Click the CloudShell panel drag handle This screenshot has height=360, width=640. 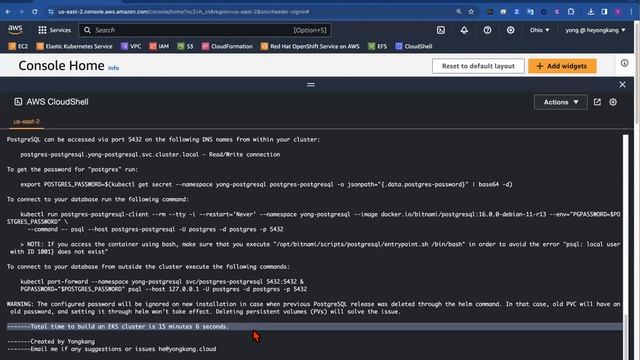311,85
